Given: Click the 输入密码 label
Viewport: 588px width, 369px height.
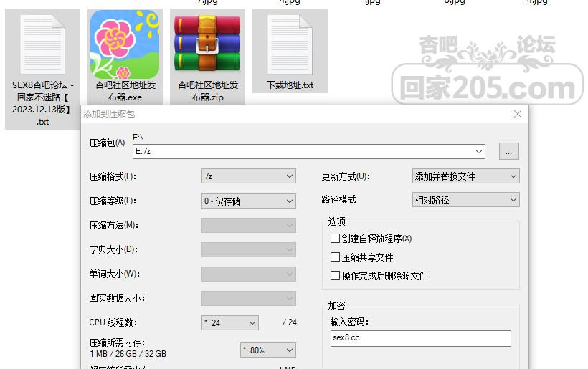Looking at the screenshot, I should 349,322.
